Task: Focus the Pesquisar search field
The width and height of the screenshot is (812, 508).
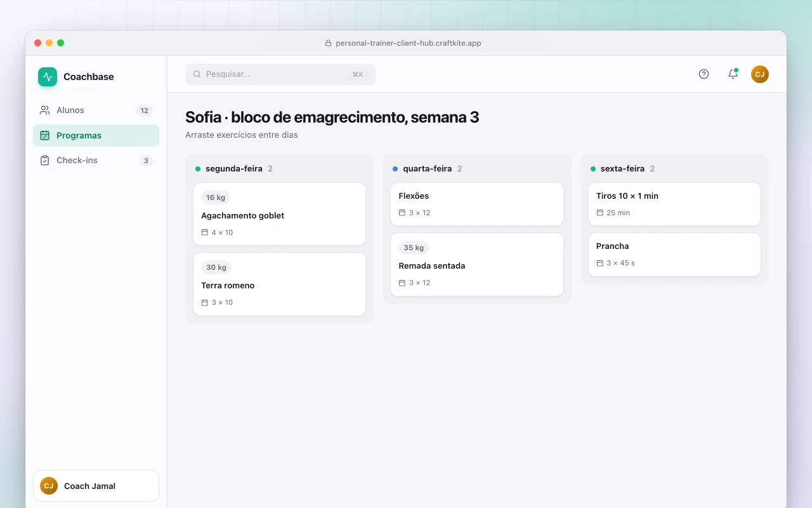Action: pos(280,74)
